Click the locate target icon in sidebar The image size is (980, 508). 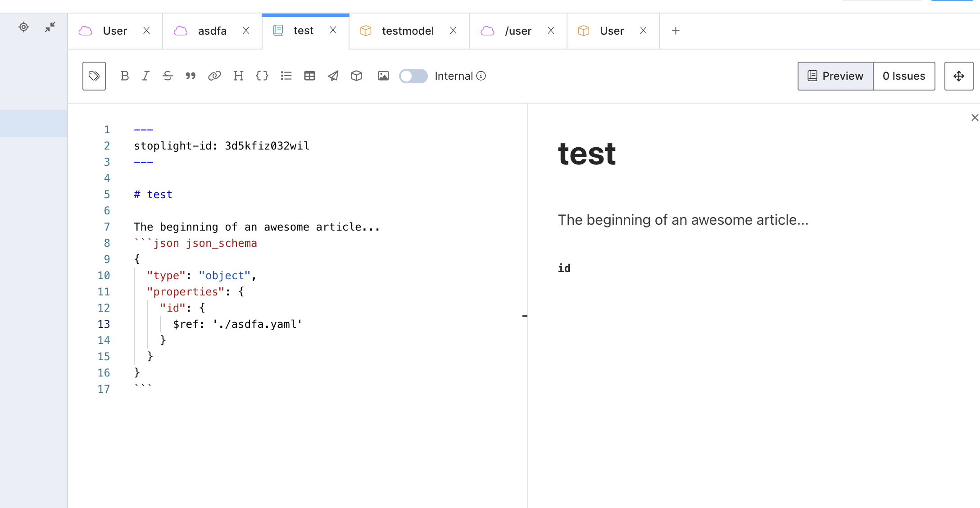click(x=23, y=27)
